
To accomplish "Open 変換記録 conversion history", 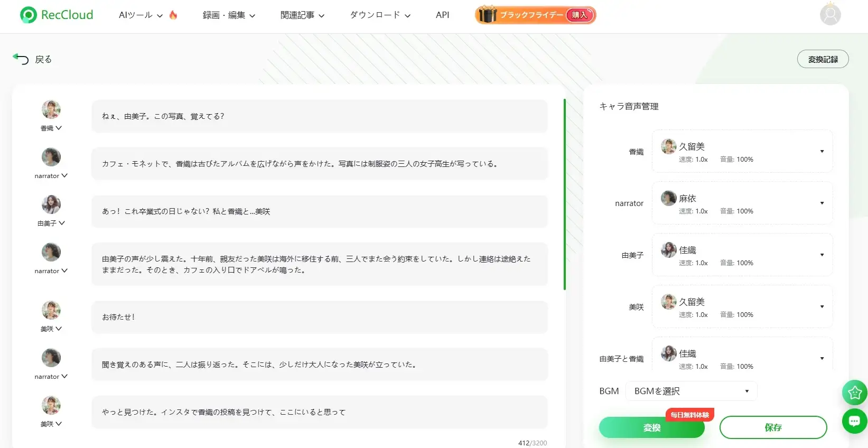I will (x=823, y=59).
